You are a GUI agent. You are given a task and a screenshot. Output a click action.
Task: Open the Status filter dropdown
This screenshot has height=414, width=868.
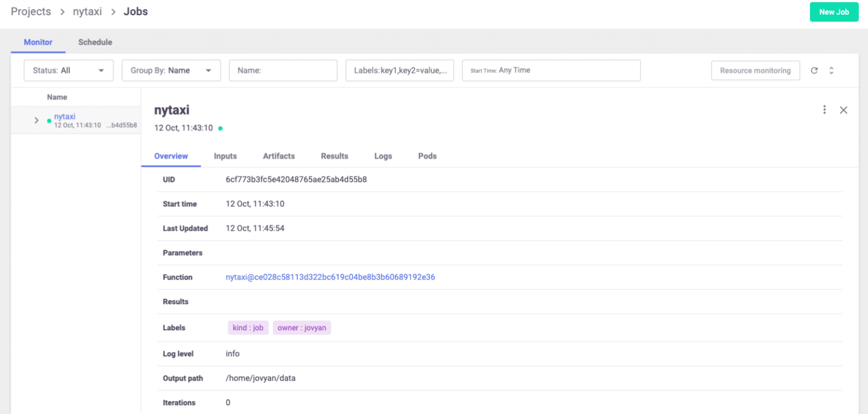pos(68,70)
